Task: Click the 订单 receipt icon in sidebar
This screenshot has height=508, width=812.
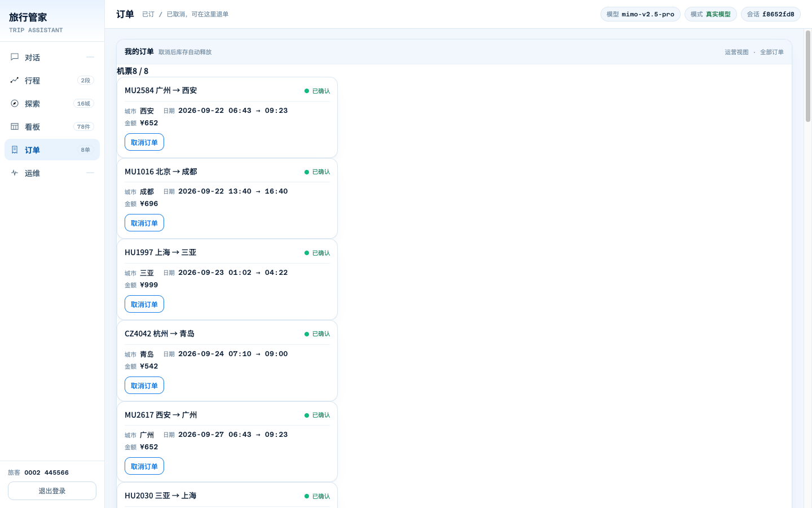Action: [15, 150]
